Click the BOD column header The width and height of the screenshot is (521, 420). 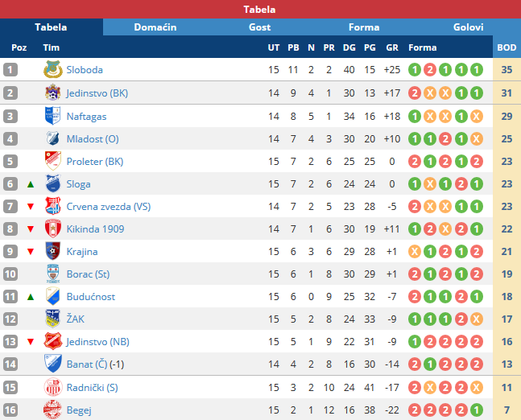507,47
